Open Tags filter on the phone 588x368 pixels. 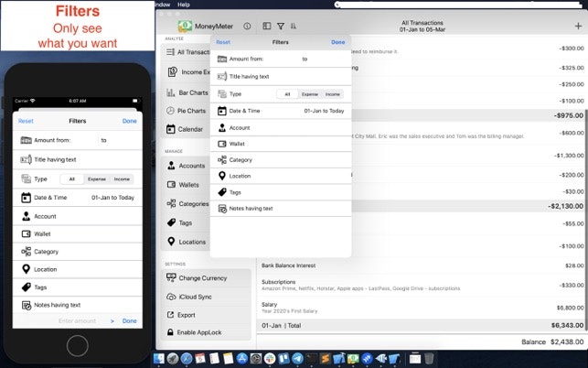click(78, 287)
